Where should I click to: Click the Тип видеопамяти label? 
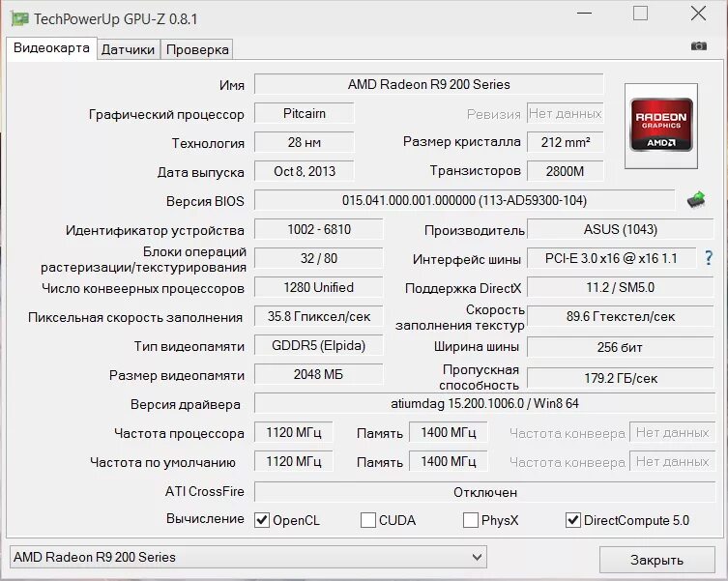189,346
